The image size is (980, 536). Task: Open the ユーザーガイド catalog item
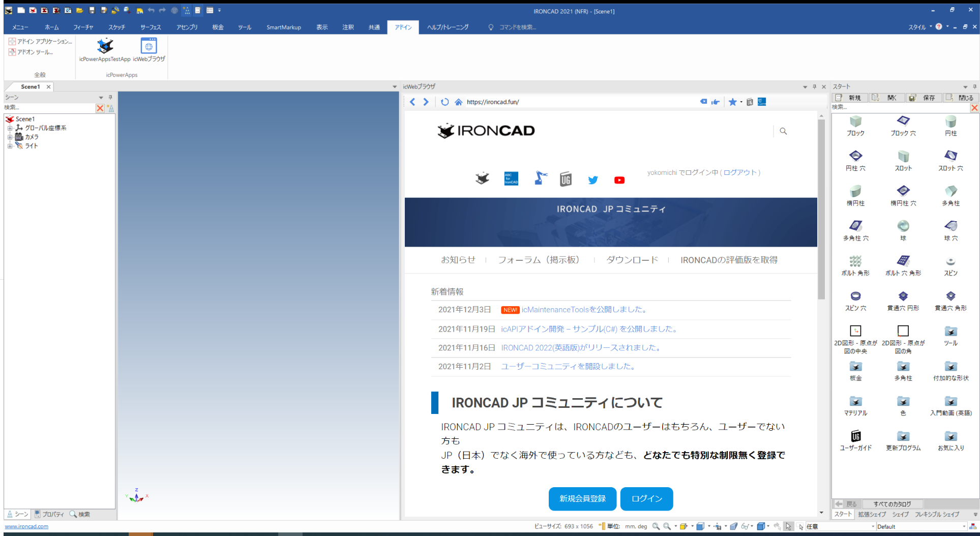(855, 440)
